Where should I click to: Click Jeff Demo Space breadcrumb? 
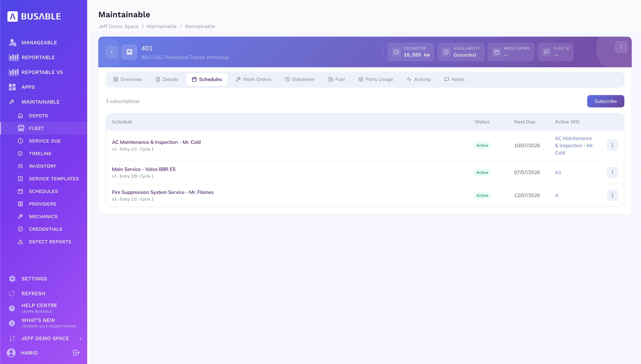118,27
